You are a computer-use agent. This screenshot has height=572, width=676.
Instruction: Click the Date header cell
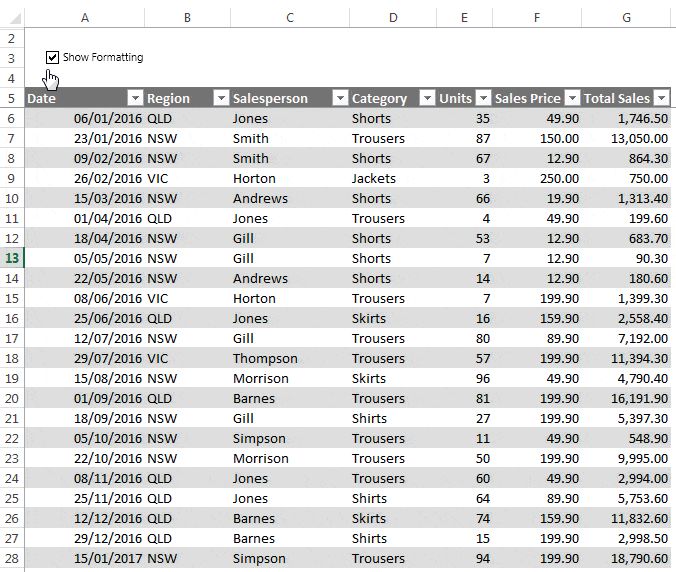(84, 98)
